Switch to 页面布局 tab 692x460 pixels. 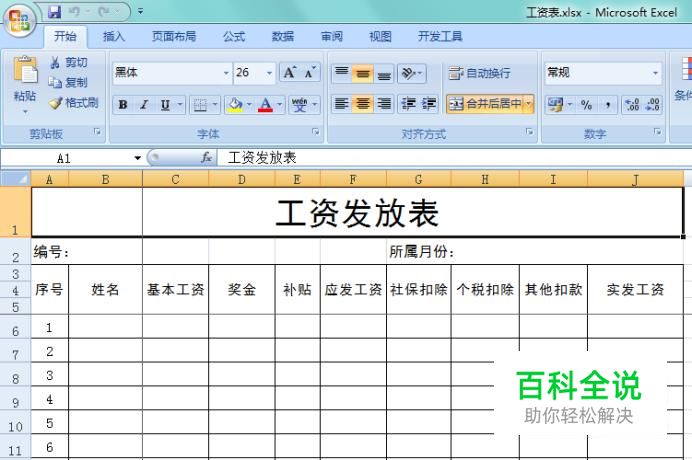click(x=174, y=36)
